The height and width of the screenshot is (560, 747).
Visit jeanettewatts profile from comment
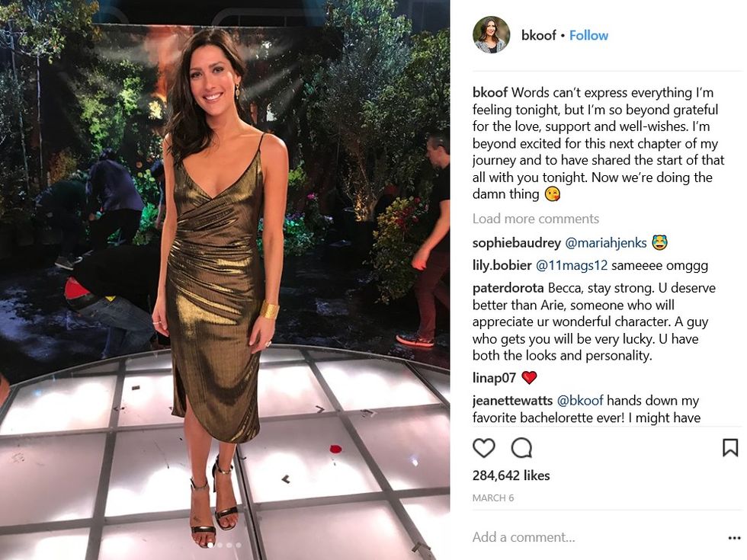[x=512, y=401]
